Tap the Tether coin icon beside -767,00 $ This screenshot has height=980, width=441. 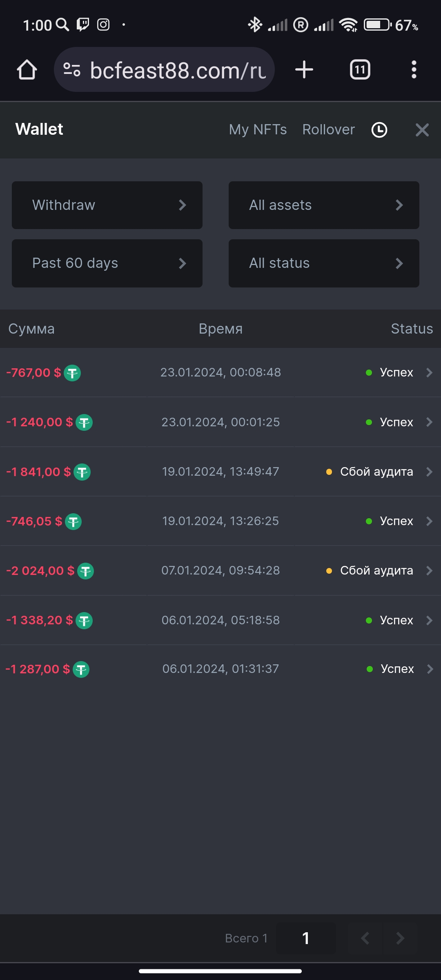[73, 373]
